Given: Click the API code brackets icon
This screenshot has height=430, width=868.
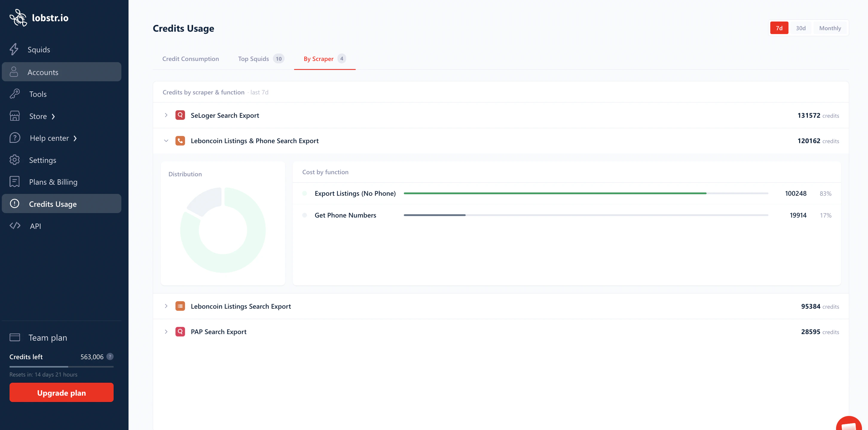Looking at the screenshot, I should click(15, 225).
